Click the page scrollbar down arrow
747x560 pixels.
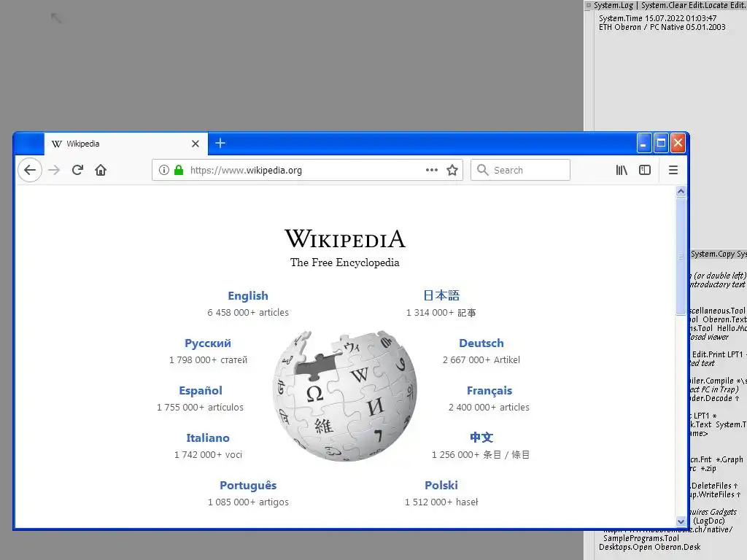[x=681, y=521]
